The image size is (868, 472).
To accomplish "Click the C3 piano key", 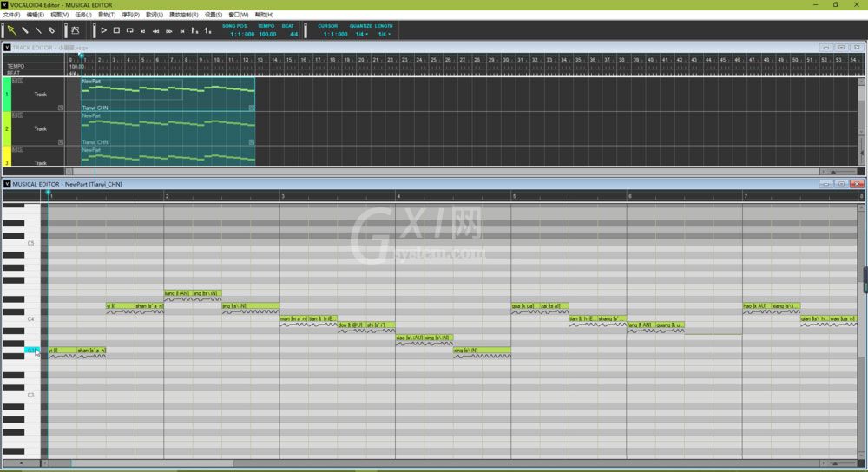I will [21, 395].
